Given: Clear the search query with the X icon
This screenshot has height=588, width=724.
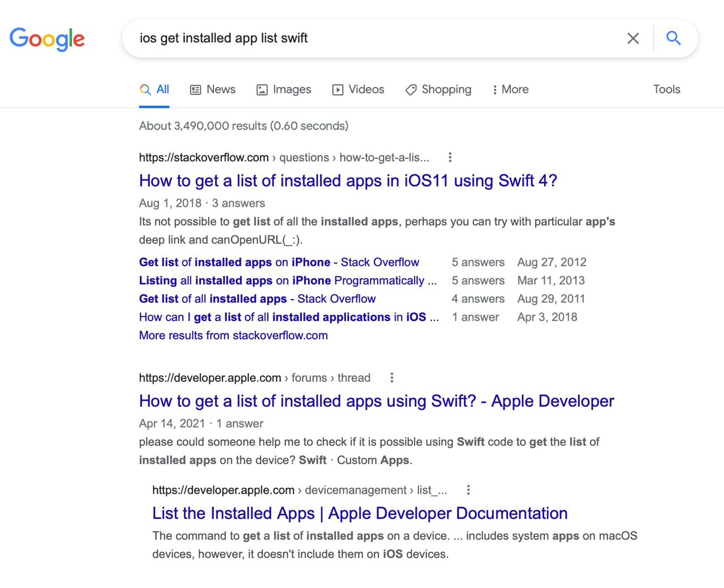Looking at the screenshot, I should click(x=633, y=38).
